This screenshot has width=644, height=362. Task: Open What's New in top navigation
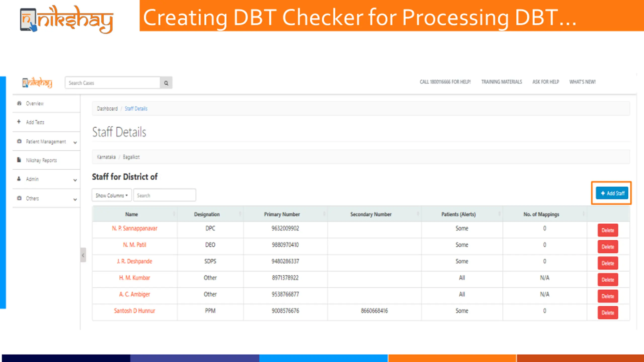pyautogui.click(x=582, y=82)
